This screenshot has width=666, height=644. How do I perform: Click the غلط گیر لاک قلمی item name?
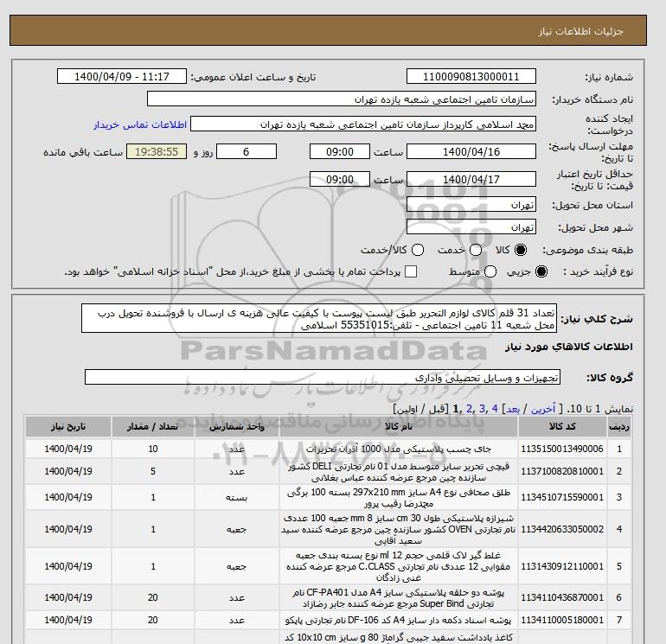coord(399,566)
